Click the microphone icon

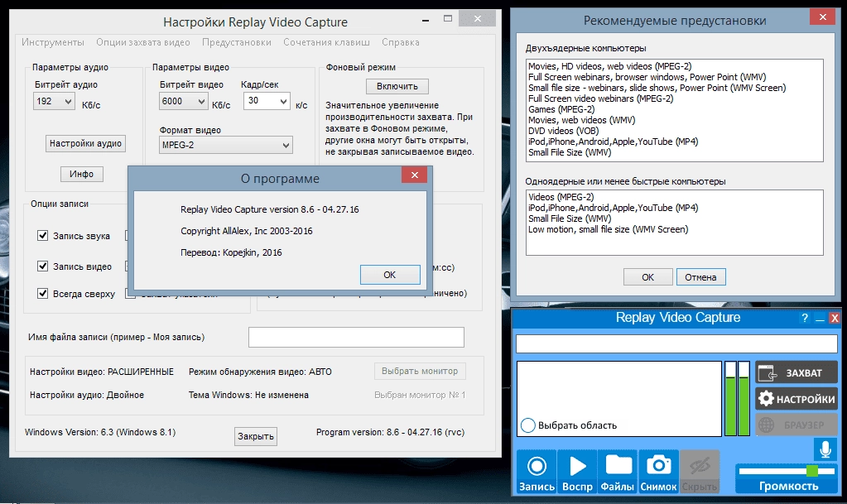pos(825,449)
